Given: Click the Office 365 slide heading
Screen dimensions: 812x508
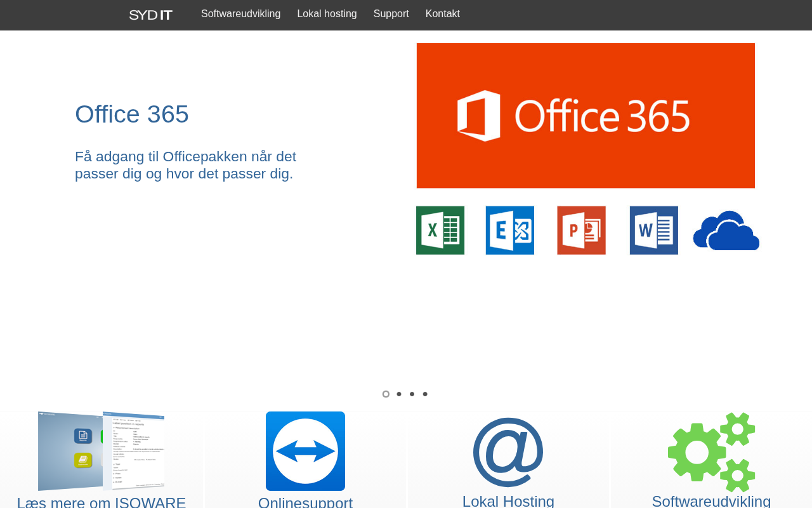Looking at the screenshot, I should (x=132, y=114).
